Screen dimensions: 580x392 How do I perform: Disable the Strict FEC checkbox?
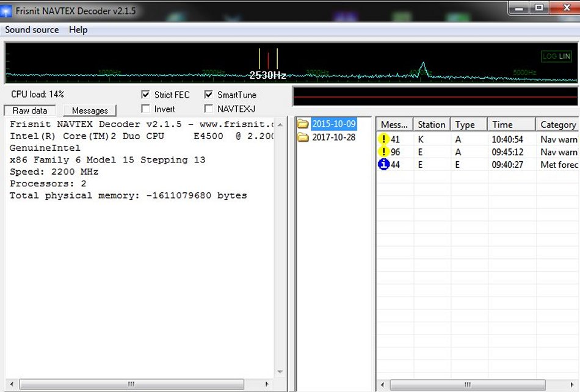tap(145, 95)
